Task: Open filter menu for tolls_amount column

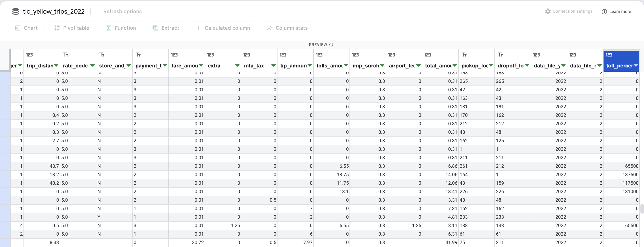Action: pyautogui.click(x=346, y=66)
